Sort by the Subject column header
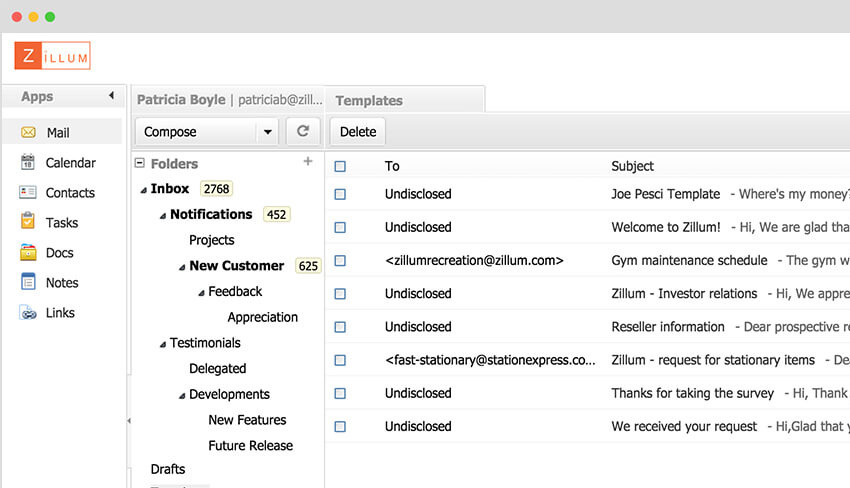 click(632, 166)
